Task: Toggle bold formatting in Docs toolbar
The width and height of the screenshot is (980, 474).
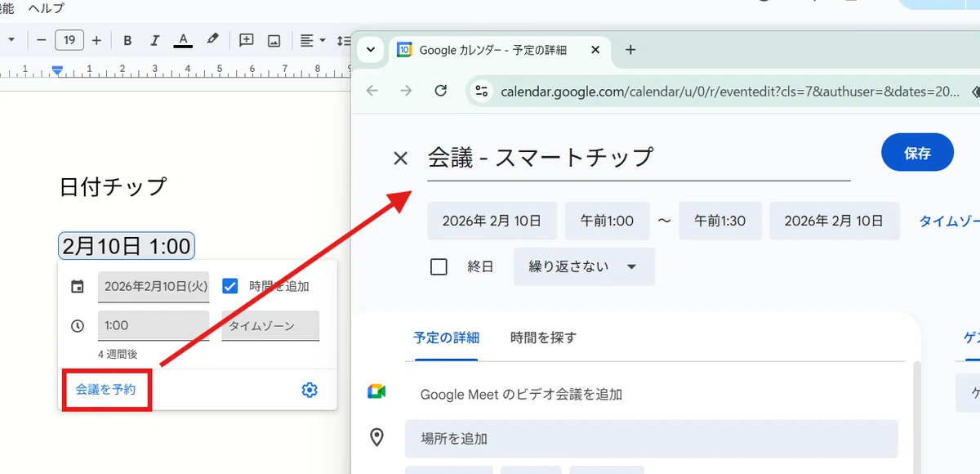Action: pos(127,40)
